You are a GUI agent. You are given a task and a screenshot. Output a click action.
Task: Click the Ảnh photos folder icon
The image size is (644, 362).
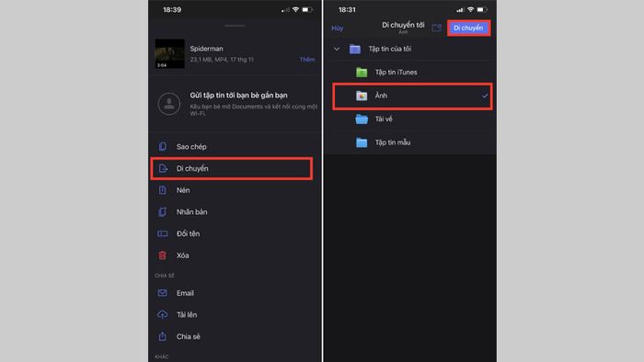click(x=362, y=96)
